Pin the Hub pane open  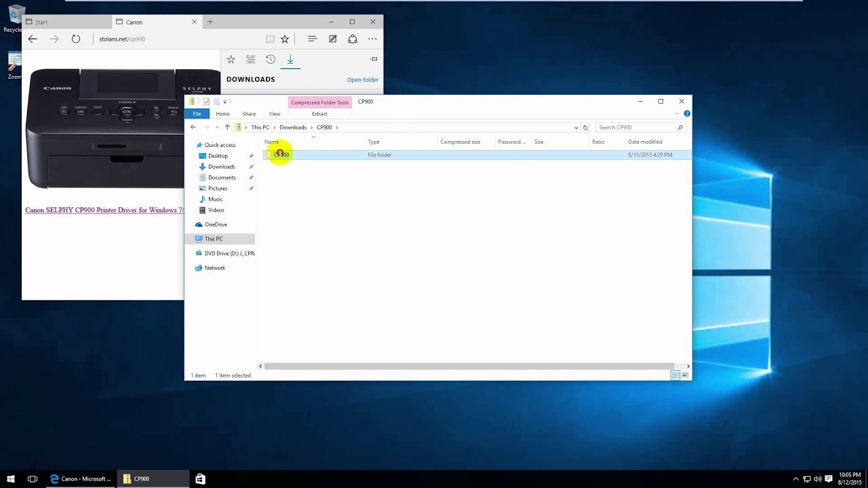[x=374, y=59]
